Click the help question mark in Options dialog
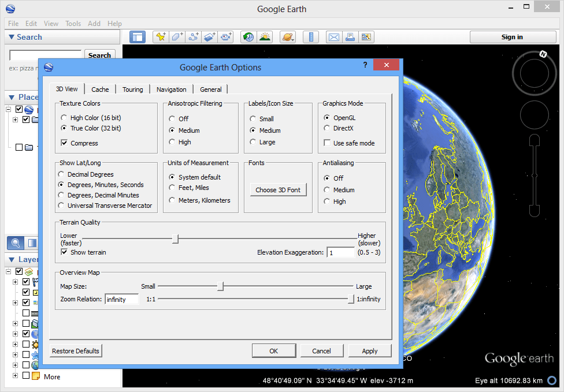Image resolution: width=564 pixels, height=392 pixels. [x=365, y=65]
